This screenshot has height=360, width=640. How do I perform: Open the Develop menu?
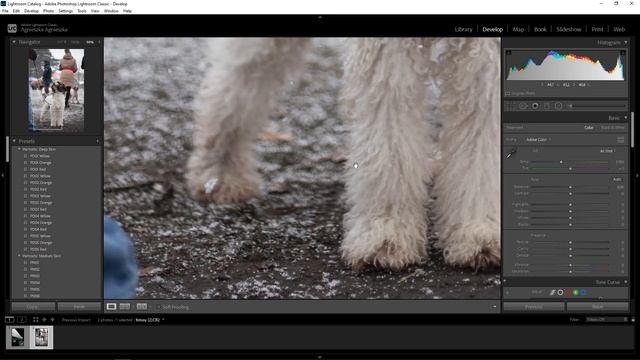31,11
